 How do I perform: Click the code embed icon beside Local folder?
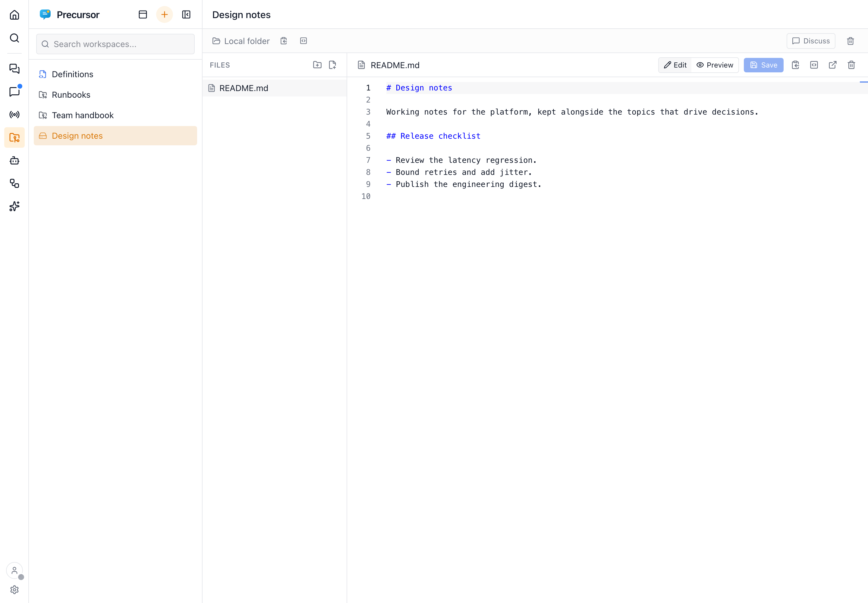[303, 41]
